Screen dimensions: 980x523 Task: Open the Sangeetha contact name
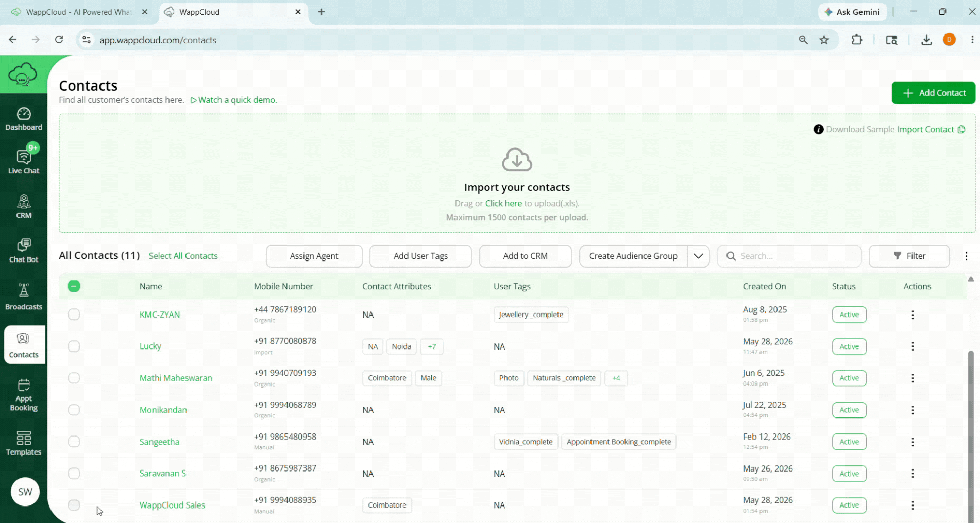[159, 442]
